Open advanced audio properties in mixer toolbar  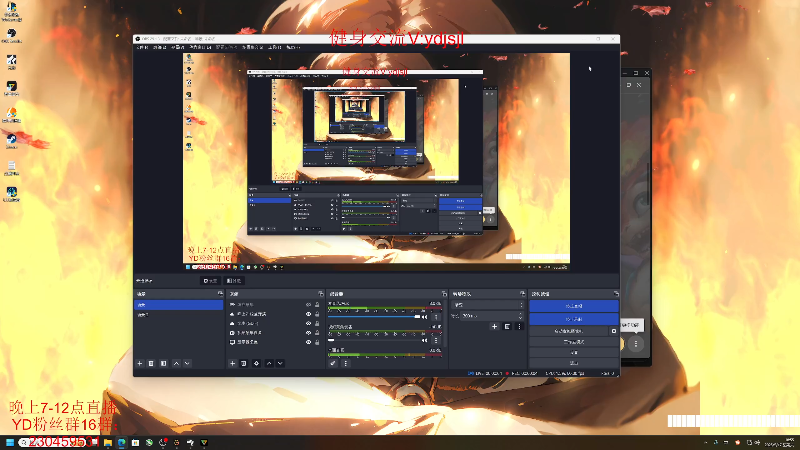333,363
